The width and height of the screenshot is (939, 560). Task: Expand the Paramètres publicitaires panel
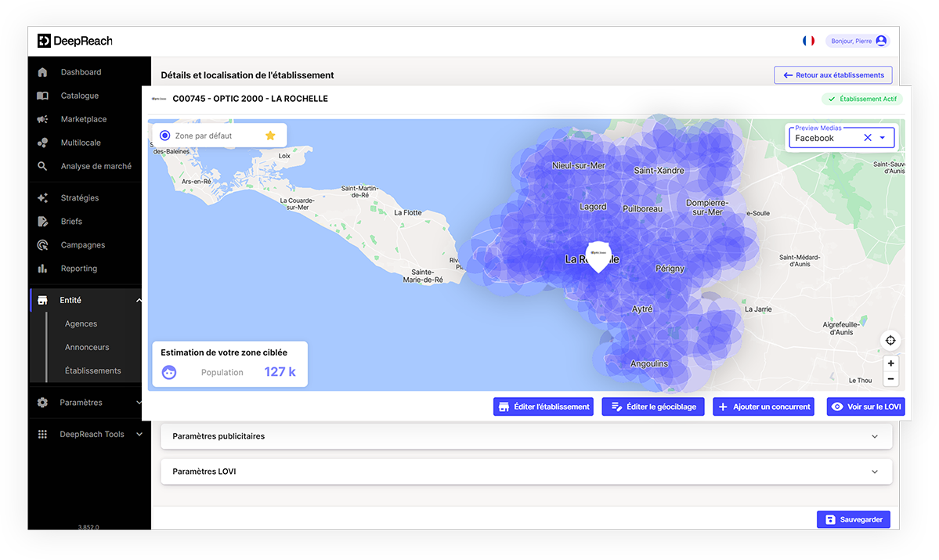point(526,436)
